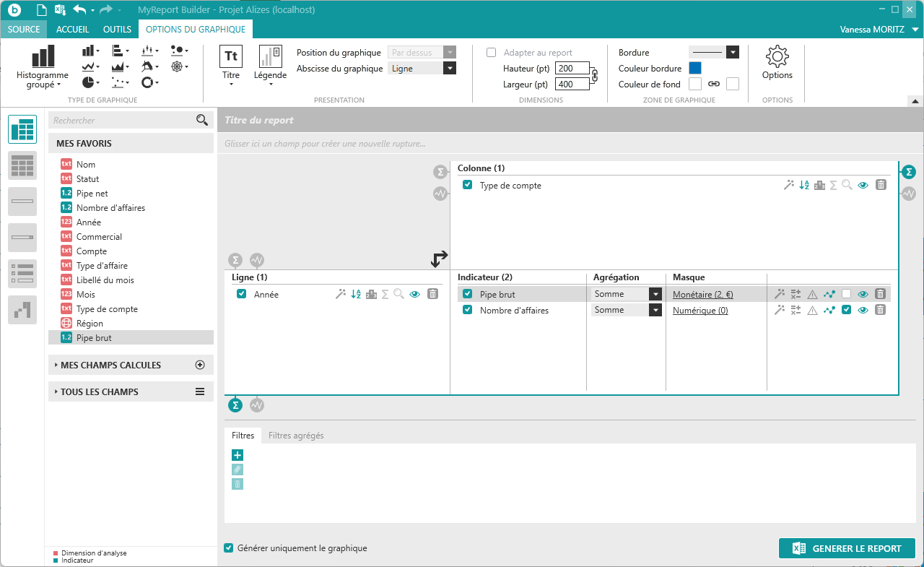Open the Légende icon menu
The height and width of the screenshot is (567, 924).
[x=270, y=57]
